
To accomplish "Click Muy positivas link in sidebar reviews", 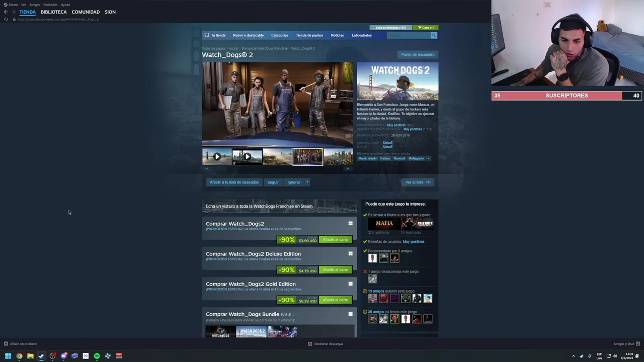I will coord(414,242).
